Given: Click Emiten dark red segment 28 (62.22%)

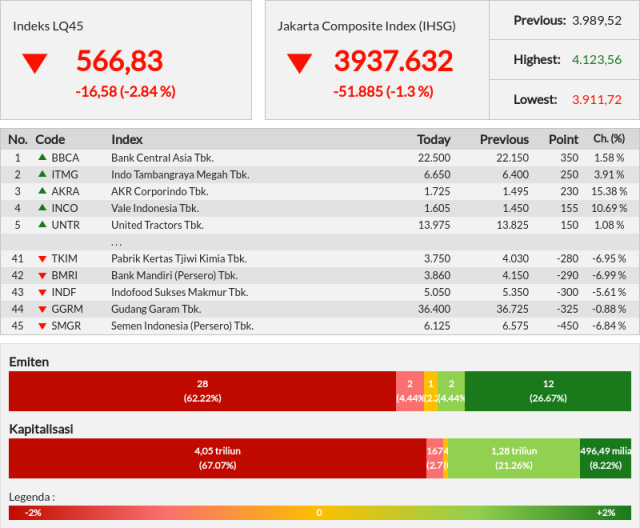Looking at the screenshot, I should (202, 391).
